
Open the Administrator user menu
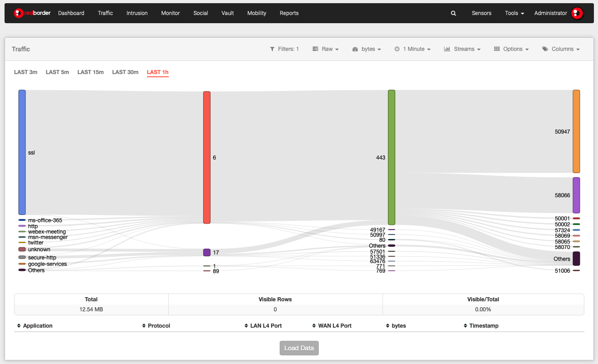(x=551, y=13)
